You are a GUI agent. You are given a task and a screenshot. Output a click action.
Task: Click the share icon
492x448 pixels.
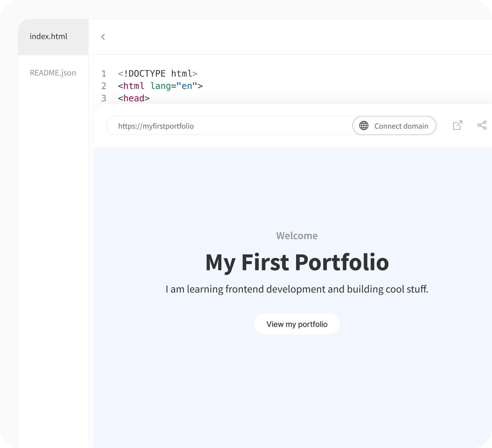tap(482, 125)
